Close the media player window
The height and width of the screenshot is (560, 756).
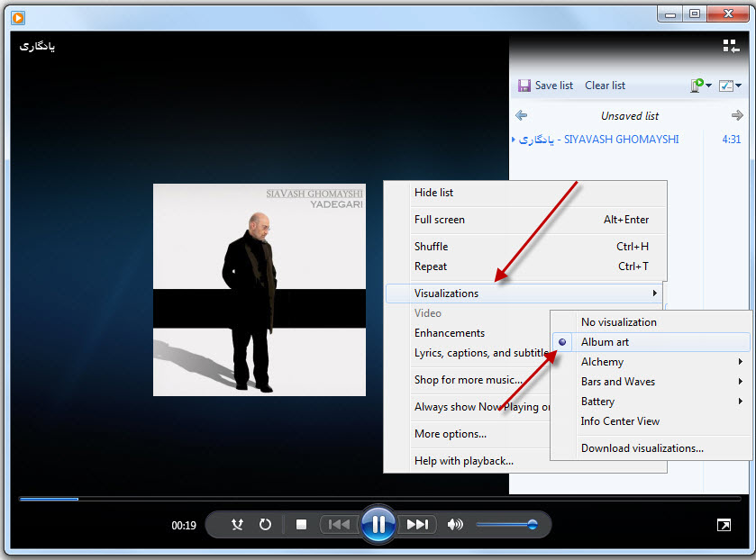(728, 14)
